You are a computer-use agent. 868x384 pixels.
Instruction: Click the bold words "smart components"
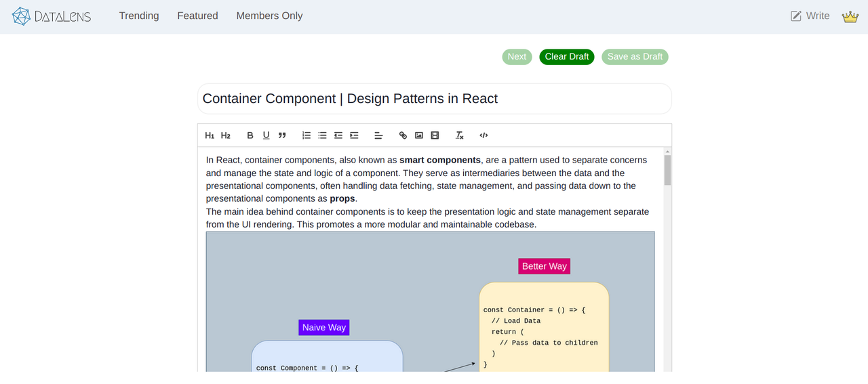point(440,160)
